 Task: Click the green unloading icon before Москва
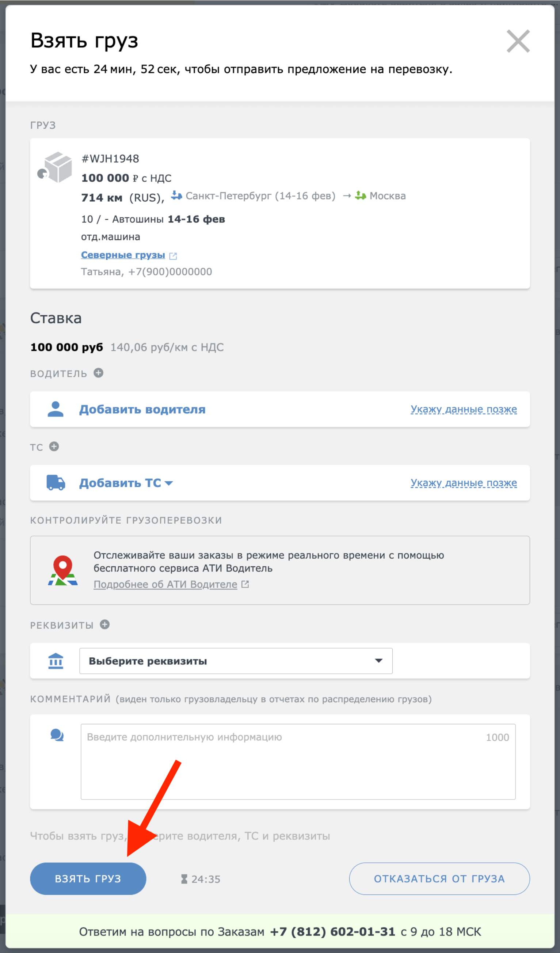360,195
